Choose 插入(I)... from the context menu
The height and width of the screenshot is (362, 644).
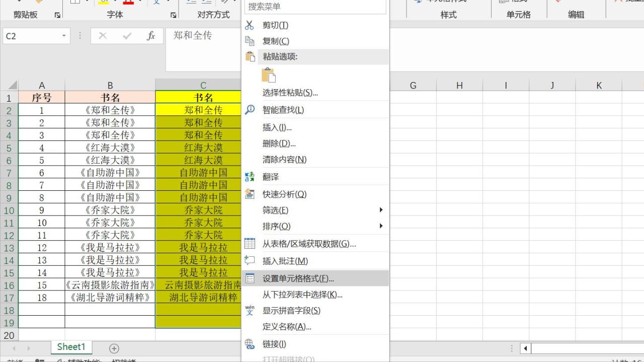click(315, 127)
